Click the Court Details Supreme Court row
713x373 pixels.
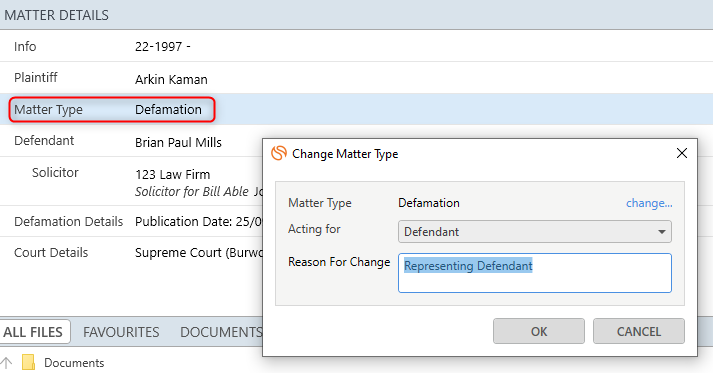131,252
